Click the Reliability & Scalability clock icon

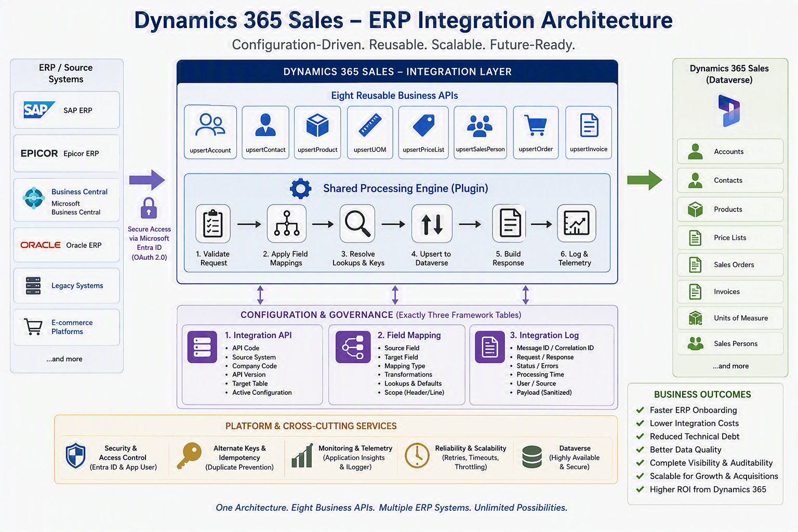point(417,456)
